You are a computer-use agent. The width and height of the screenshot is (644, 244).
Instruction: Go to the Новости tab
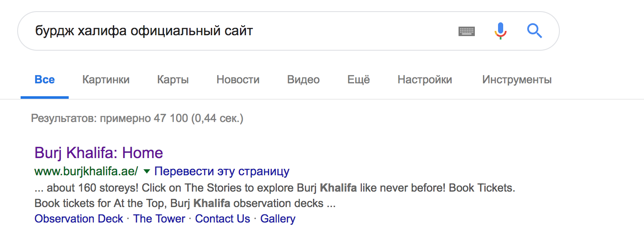click(x=238, y=80)
